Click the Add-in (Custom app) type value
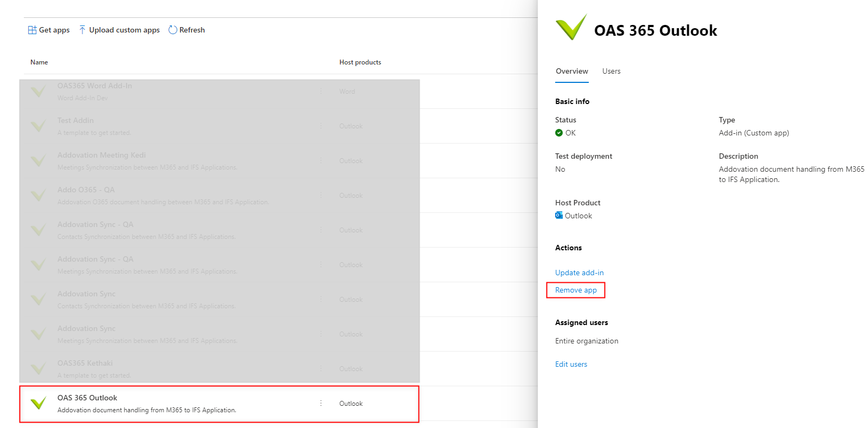Image resolution: width=868 pixels, height=428 pixels. point(754,133)
